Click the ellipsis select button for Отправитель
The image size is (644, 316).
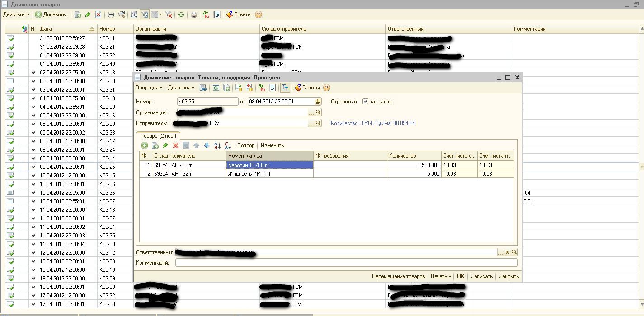click(311, 123)
